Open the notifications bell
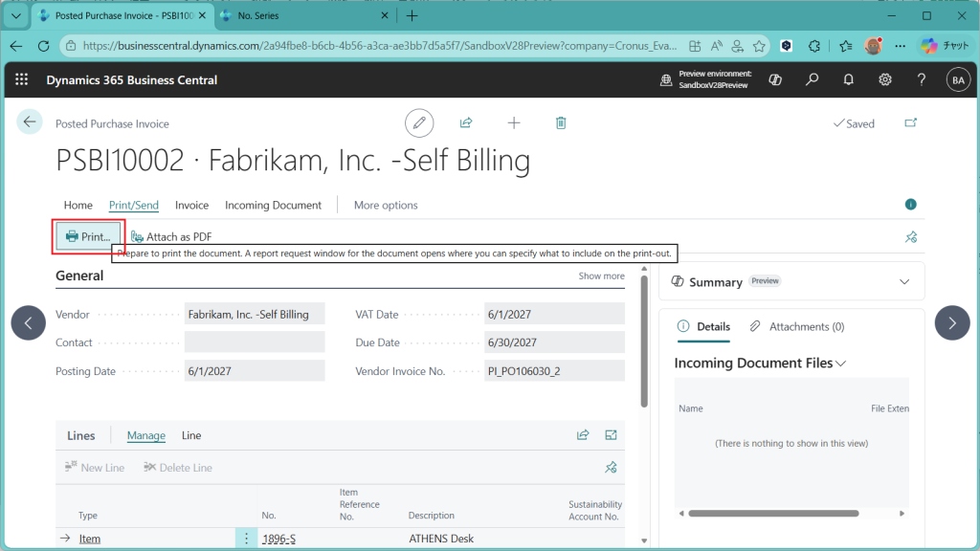This screenshot has width=980, height=551. [848, 80]
